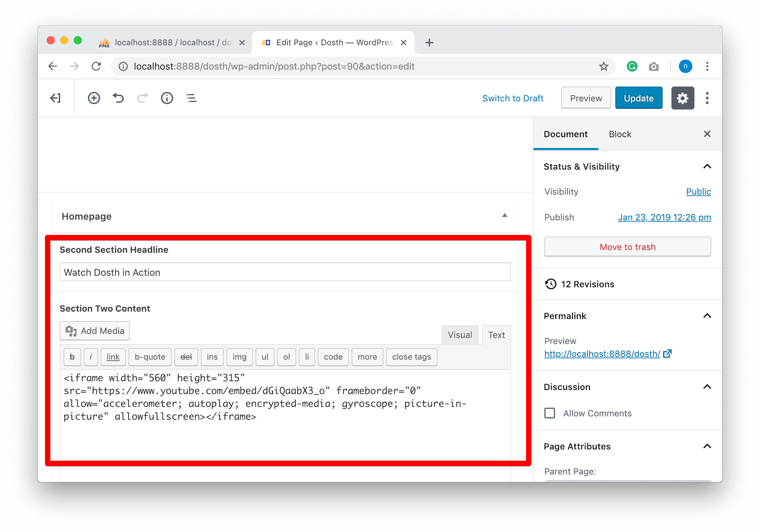760x532 pixels.
Task: Click the code quicktag button
Action: (333, 357)
